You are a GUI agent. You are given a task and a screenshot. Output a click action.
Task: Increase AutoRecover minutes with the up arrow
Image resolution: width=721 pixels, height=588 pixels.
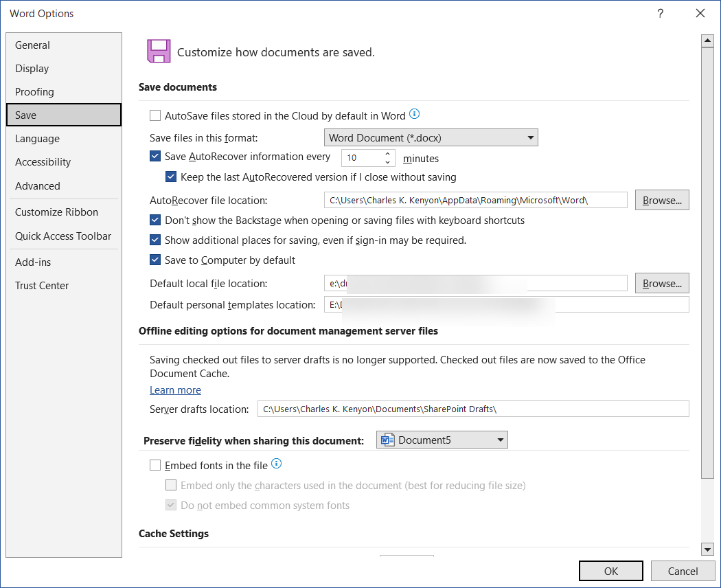(387, 154)
